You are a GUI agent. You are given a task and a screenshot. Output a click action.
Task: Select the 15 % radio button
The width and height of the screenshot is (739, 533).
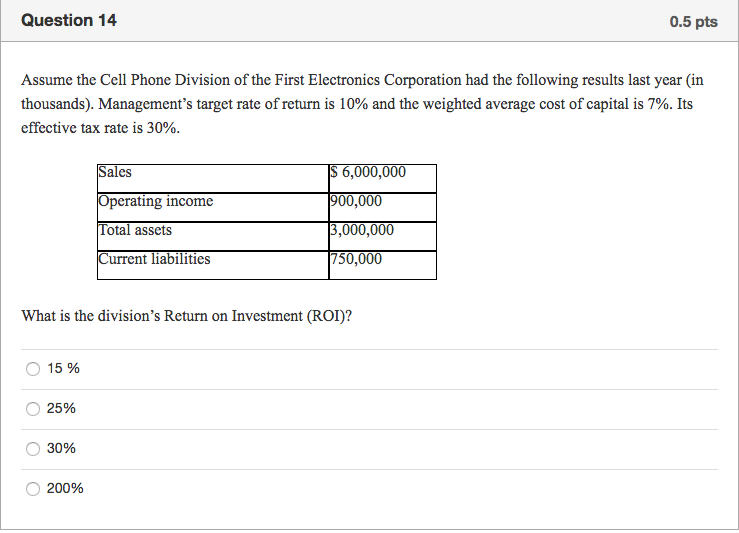tap(33, 369)
